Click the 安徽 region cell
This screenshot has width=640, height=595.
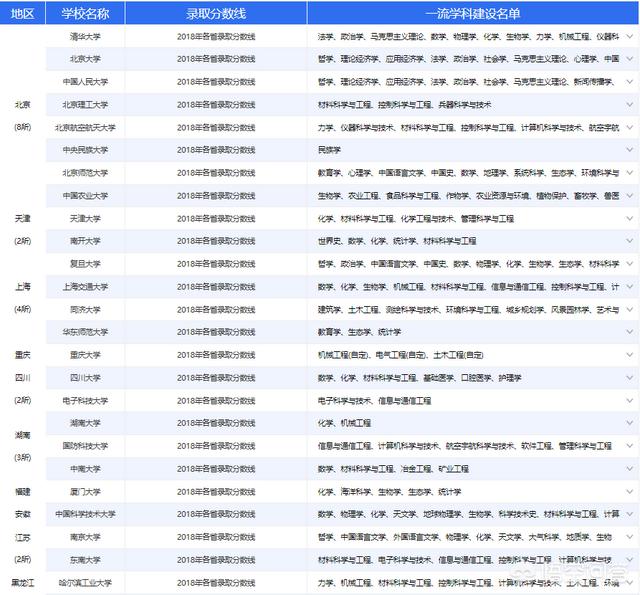pos(22,514)
